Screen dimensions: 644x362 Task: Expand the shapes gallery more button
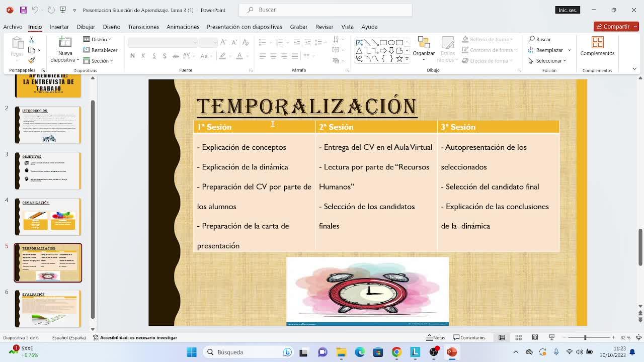(x=407, y=59)
